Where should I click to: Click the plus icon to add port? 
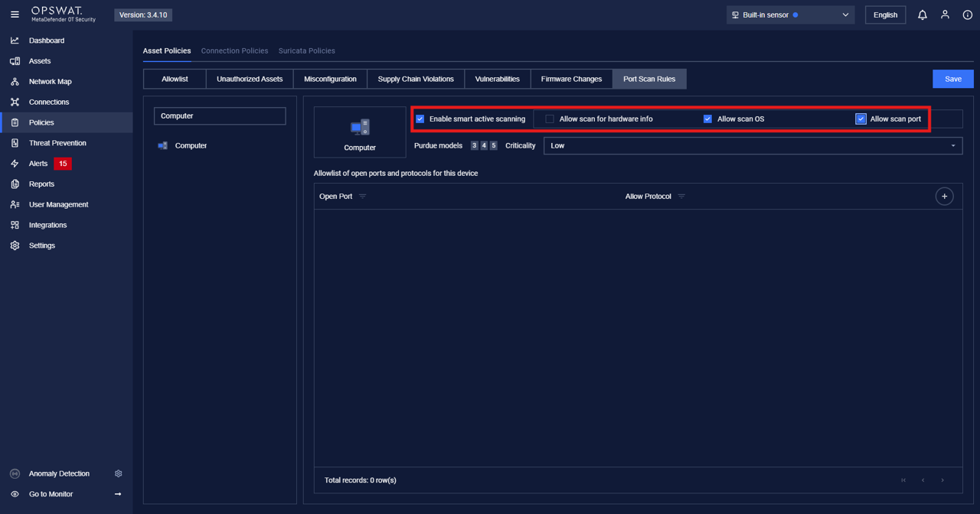pyautogui.click(x=944, y=197)
